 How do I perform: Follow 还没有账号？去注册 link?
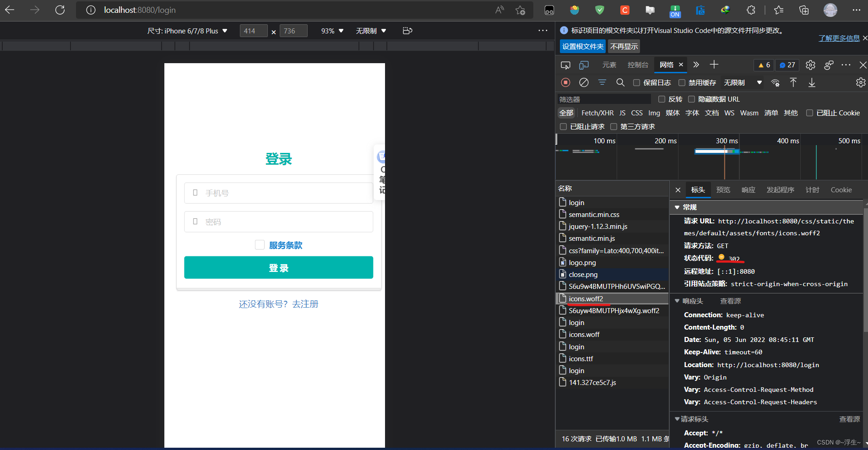(278, 304)
